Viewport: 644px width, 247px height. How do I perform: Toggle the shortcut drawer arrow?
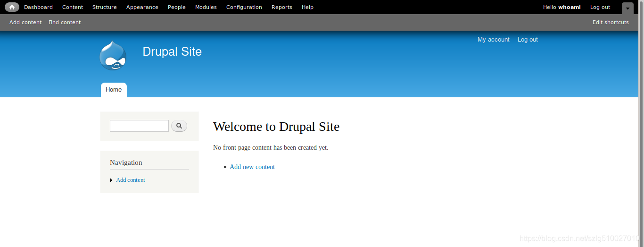click(627, 8)
